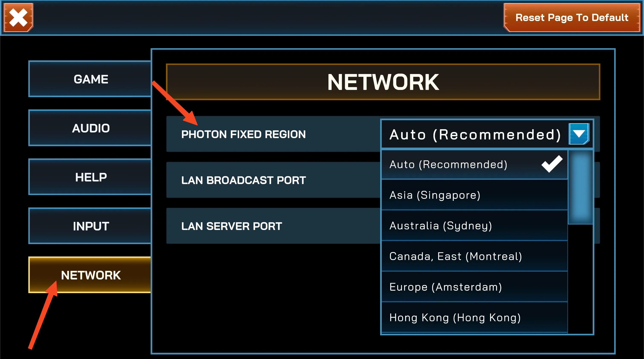Click the blue dropdown arrow icon
644x359 pixels.
click(579, 134)
